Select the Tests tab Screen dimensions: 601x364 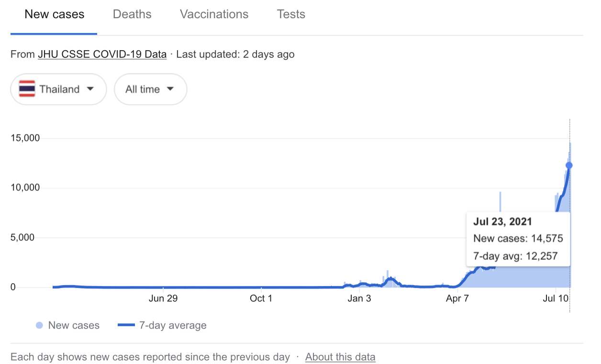point(291,14)
